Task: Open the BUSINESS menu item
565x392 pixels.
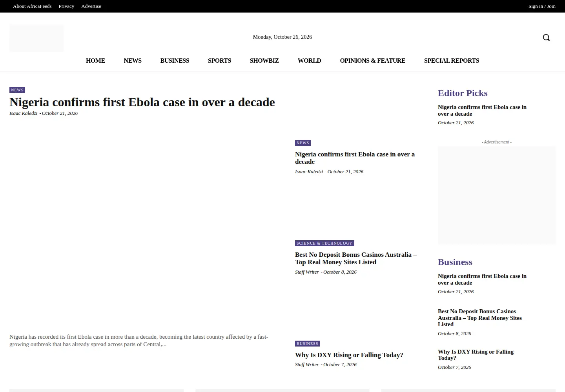Action: coord(175,61)
